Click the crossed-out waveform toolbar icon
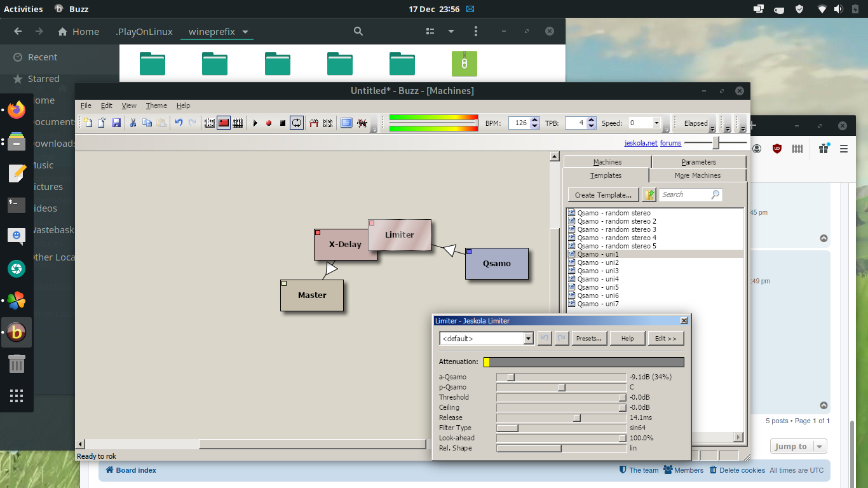Viewport: 868px width, 488px height. tap(362, 123)
